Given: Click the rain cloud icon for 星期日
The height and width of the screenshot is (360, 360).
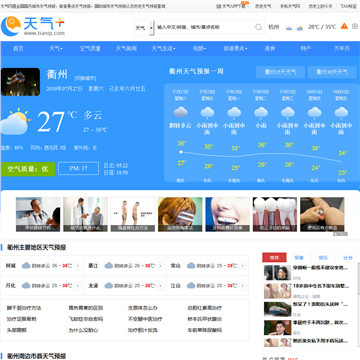Looking at the screenshot, I should (x=207, y=112).
